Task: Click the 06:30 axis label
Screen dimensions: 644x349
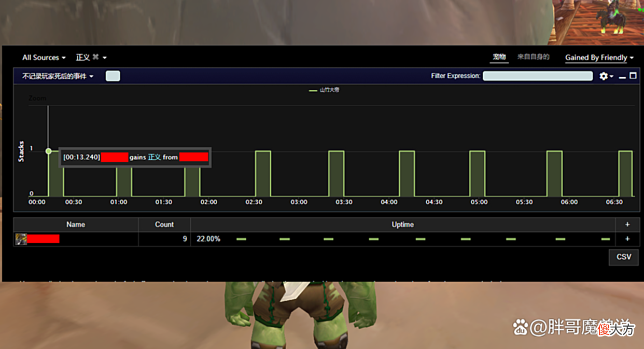Action: point(614,202)
